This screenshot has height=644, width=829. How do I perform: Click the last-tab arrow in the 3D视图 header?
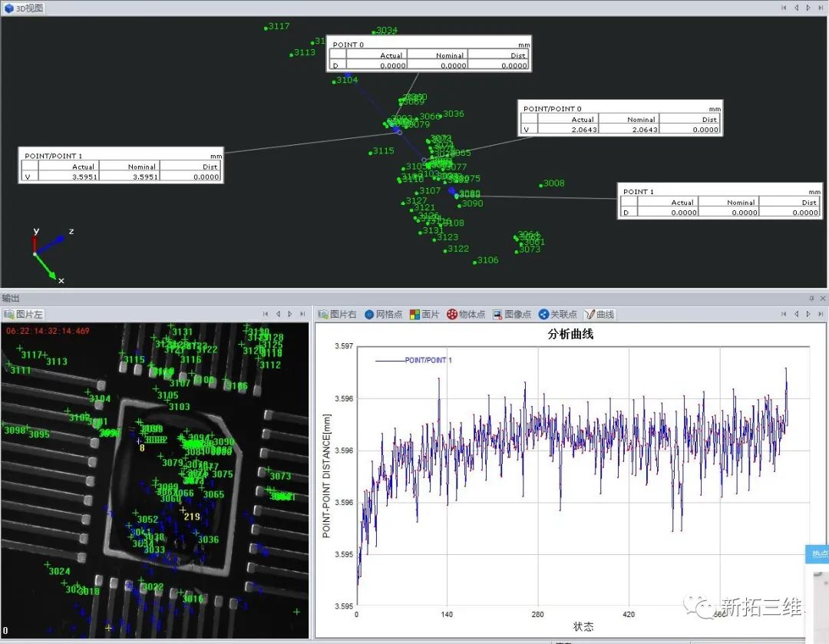[x=820, y=8]
